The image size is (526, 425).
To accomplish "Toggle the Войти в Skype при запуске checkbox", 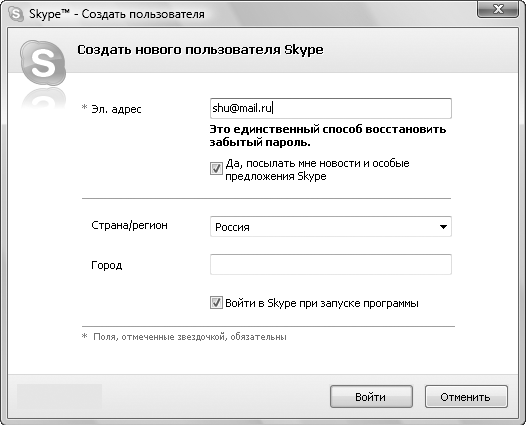I will pyautogui.click(x=216, y=303).
